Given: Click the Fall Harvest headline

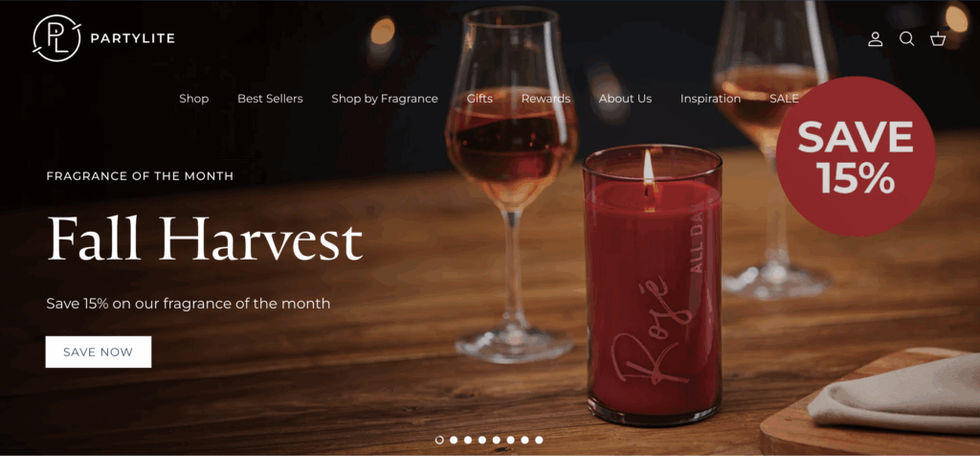Looking at the screenshot, I should tap(205, 239).
